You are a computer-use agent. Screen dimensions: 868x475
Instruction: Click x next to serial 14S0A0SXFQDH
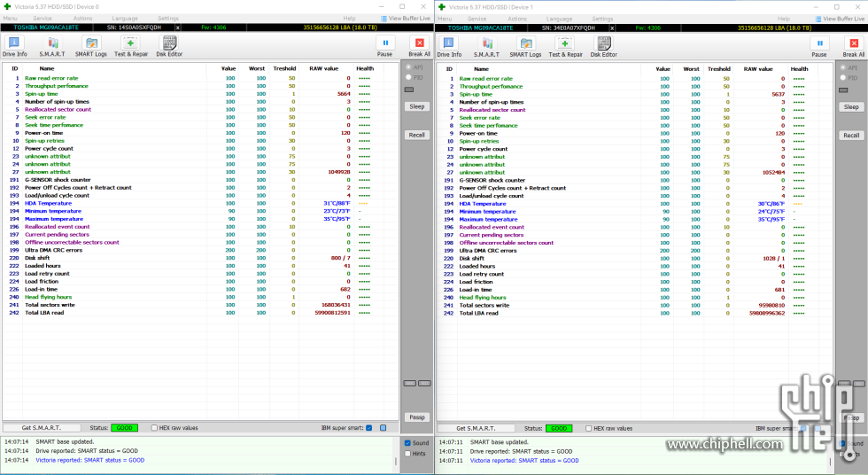click(178, 27)
